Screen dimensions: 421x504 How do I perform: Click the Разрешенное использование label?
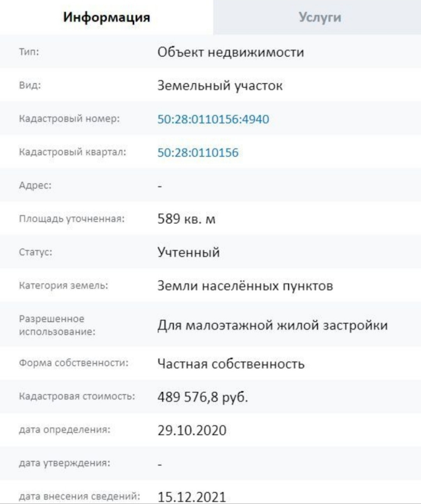(x=57, y=325)
